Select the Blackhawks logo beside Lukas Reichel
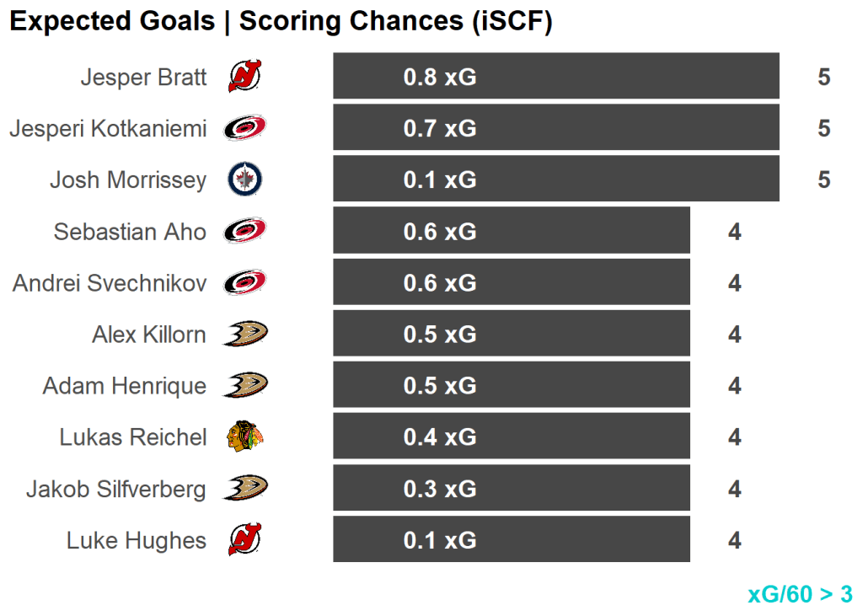This screenshot has width=863, height=616. click(244, 437)
